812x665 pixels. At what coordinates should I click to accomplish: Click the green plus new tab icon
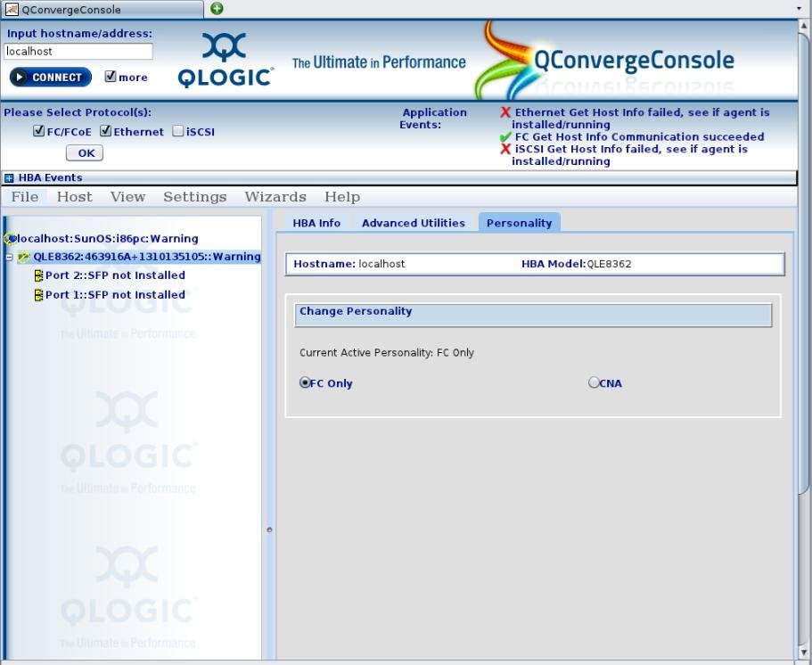click(x=217, y=8)
